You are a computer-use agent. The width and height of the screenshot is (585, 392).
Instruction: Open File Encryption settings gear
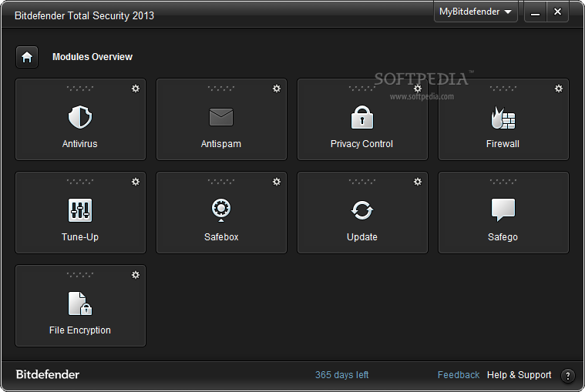(136, 275)
